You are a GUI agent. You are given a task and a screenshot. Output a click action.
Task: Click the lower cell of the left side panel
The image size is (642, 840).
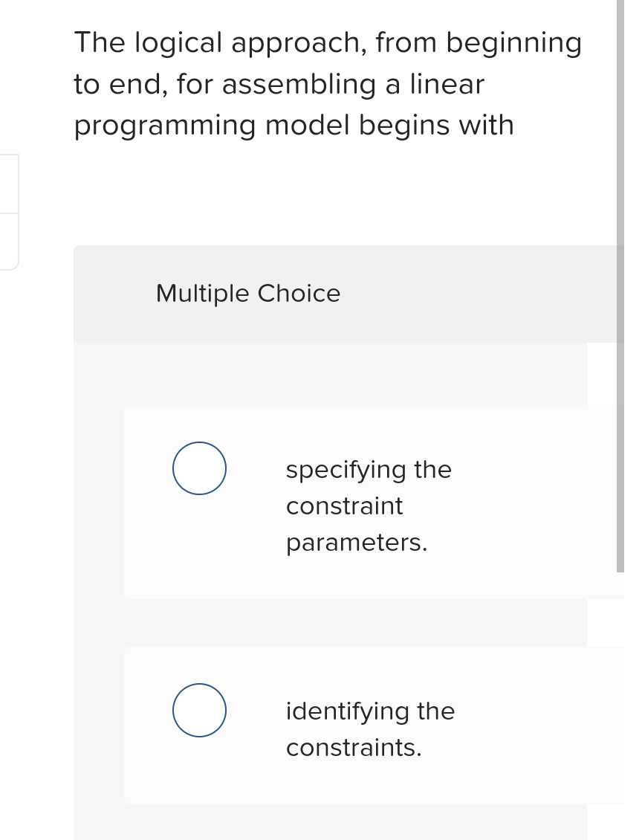click(x=9, y=242)
